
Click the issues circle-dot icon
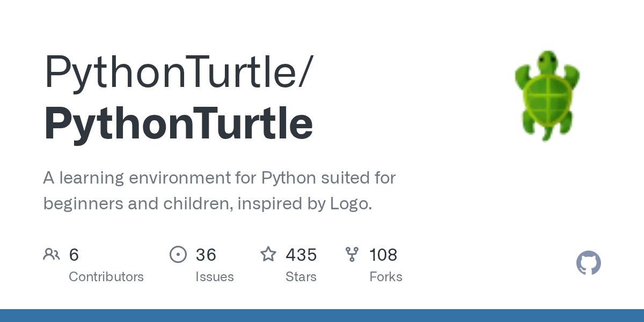pyautogui.click(x=178, y=254)
